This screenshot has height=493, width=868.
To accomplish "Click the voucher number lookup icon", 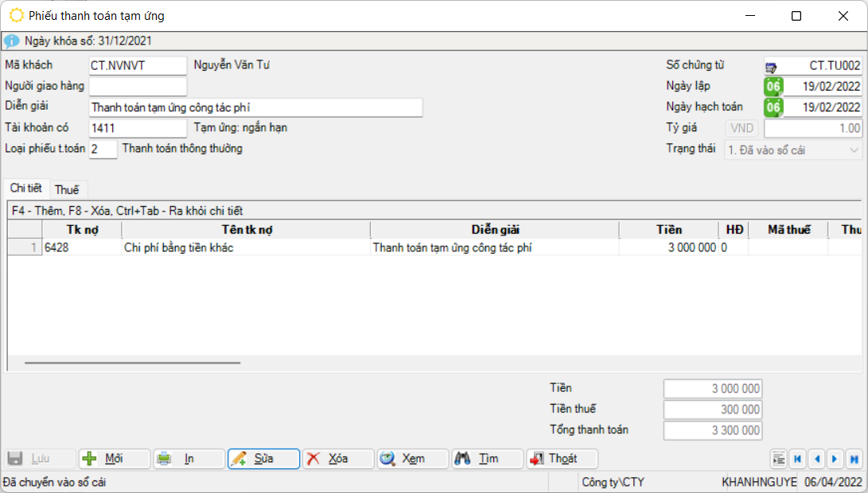I will 772,66.
